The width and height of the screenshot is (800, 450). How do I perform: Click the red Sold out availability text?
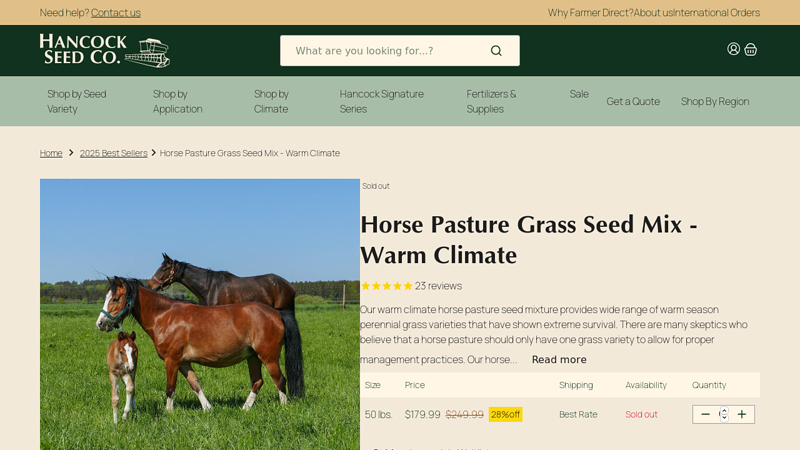tap(641, 414)
